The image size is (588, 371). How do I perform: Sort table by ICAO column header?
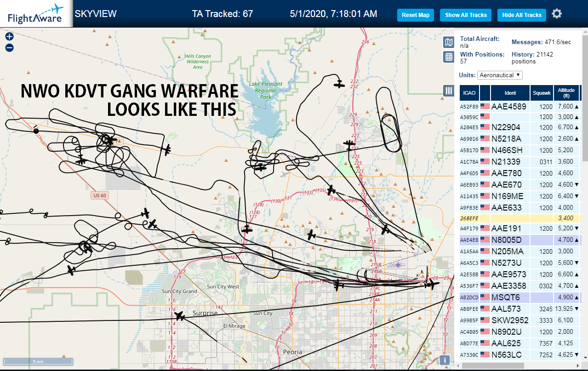469,93
